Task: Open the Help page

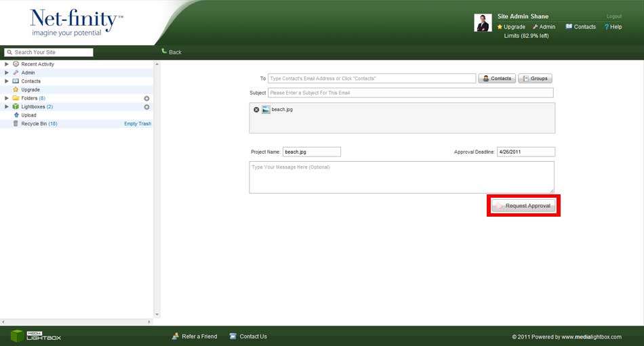Action: point(613,27)
